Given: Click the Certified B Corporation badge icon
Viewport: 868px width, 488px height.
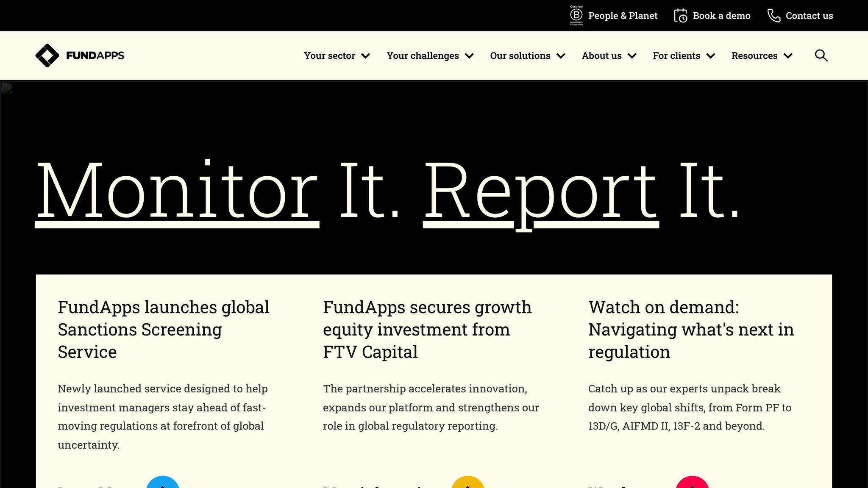Looking at the screenshot, I should pyautogui.click(x=576, y=14).
